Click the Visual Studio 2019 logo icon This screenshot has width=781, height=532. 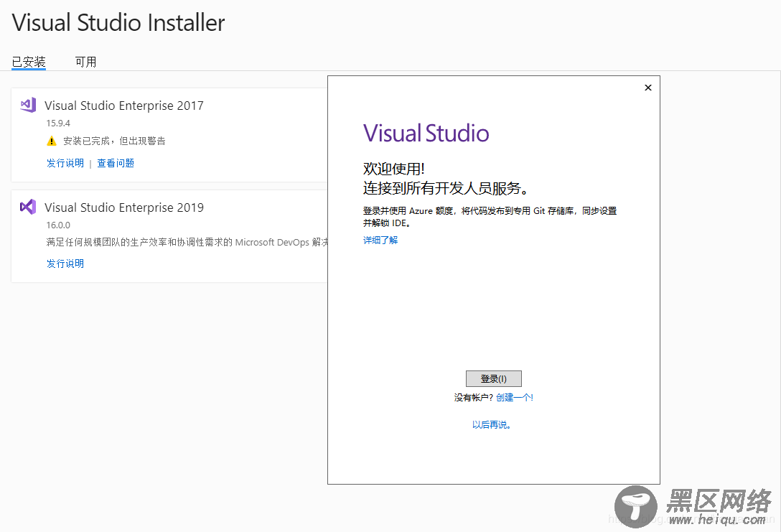click(28, 207)
